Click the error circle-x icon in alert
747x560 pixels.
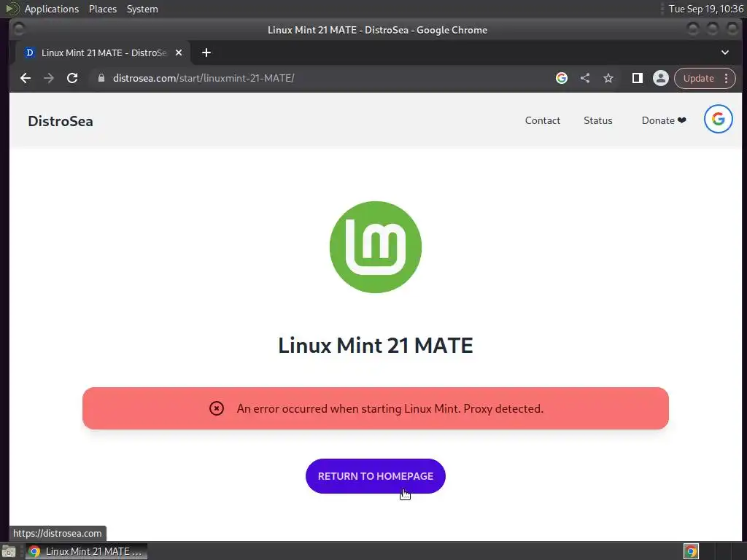click(x=216, y=408)
